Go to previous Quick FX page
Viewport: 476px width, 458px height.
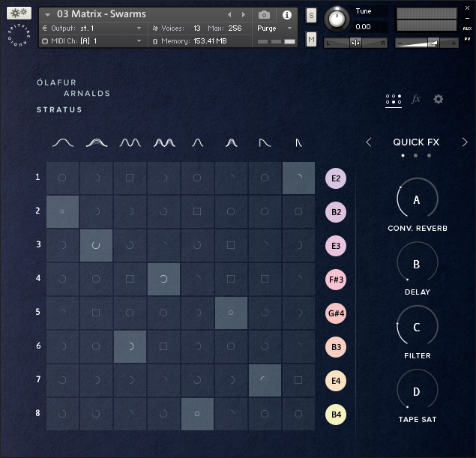point(369,142)
